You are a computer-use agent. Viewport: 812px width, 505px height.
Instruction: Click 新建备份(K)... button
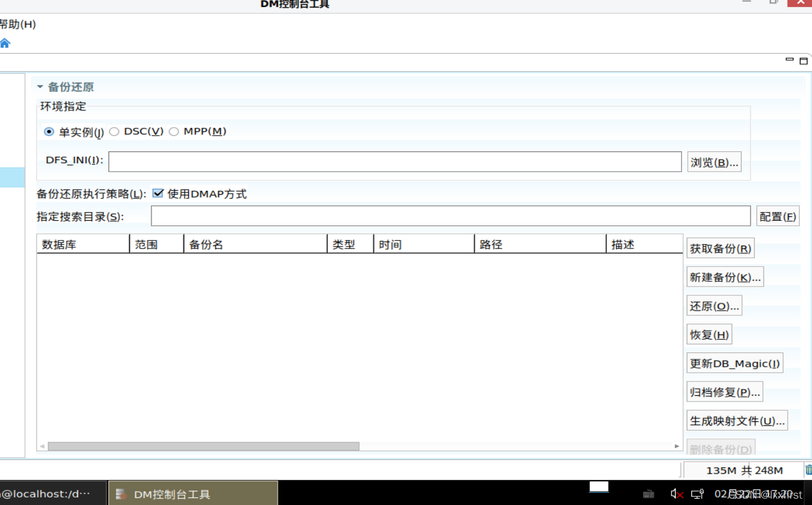[725, 277]
